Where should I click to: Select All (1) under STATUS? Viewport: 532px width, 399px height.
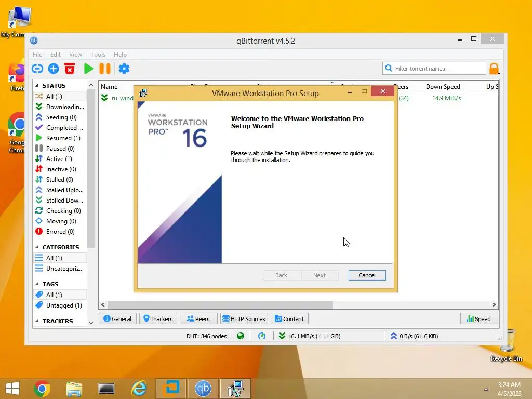(60, 96)
